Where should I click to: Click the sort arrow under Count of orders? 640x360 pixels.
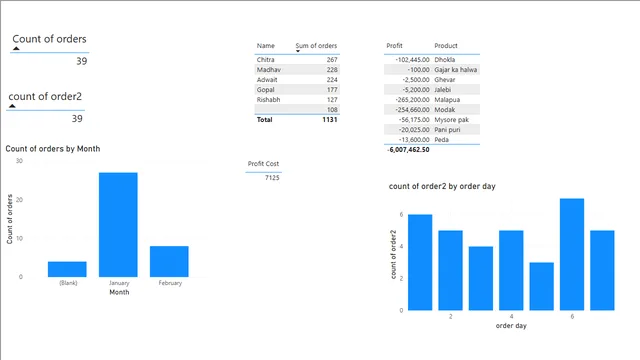[x=16, y=49]
